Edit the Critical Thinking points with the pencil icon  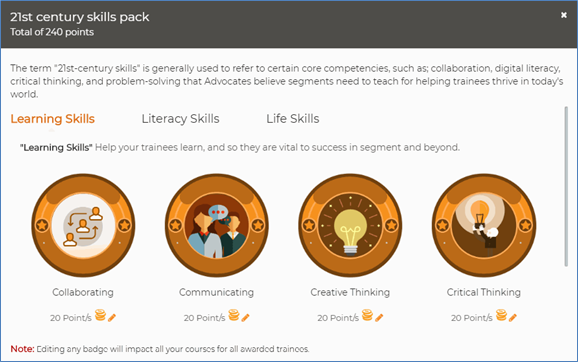point(512,317)
